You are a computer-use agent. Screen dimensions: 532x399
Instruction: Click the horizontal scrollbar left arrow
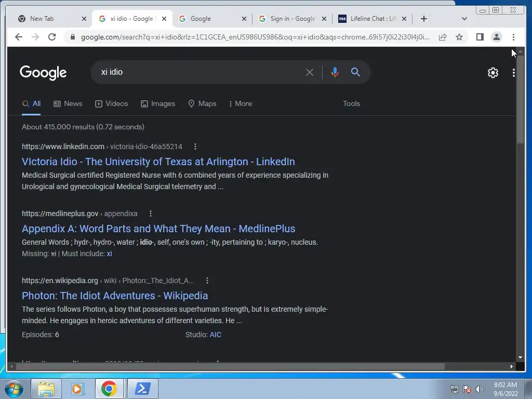click(11, 366)
